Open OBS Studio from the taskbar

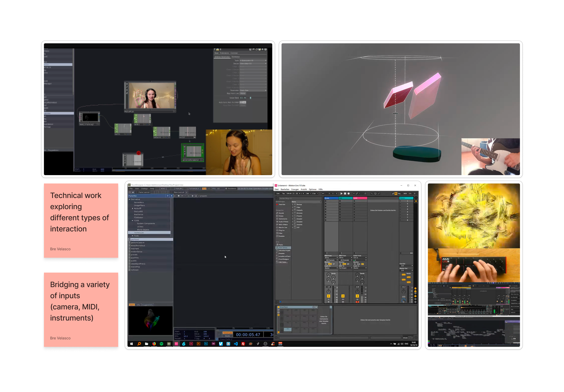[x=266, y=344]
